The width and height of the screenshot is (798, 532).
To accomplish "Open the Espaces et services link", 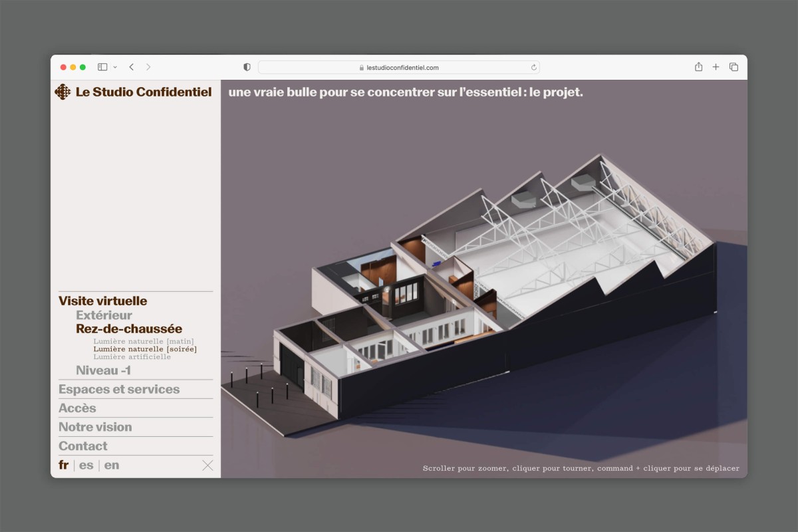I will point(120,389).
